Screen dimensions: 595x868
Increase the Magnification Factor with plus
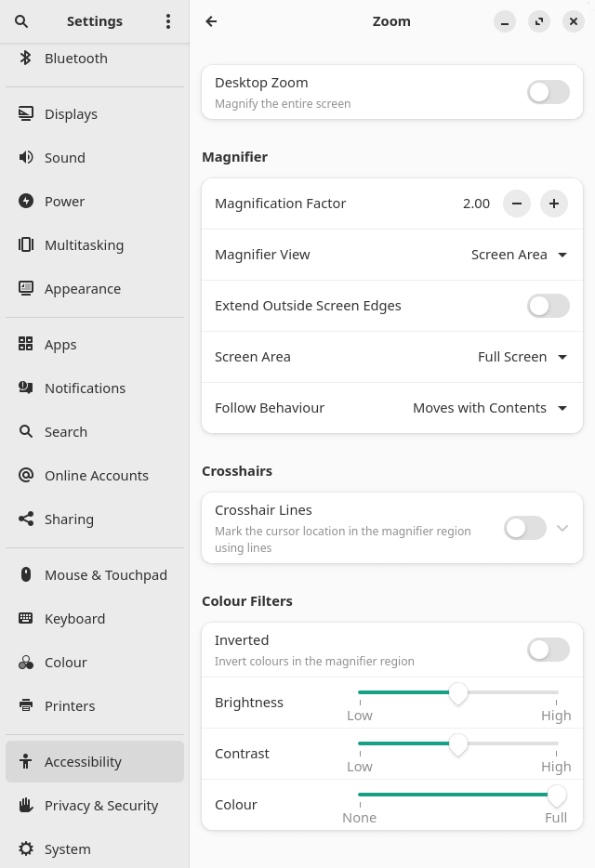[554, 204]
